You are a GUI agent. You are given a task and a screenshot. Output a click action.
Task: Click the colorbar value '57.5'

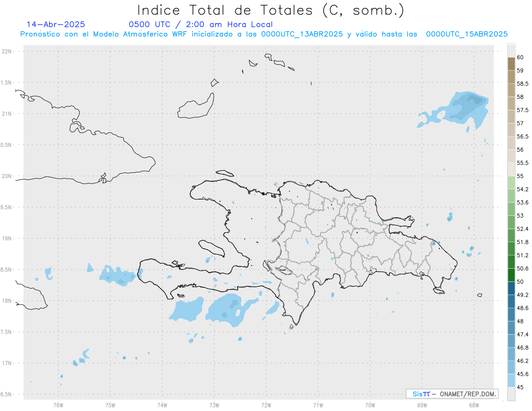click(523, 110)
